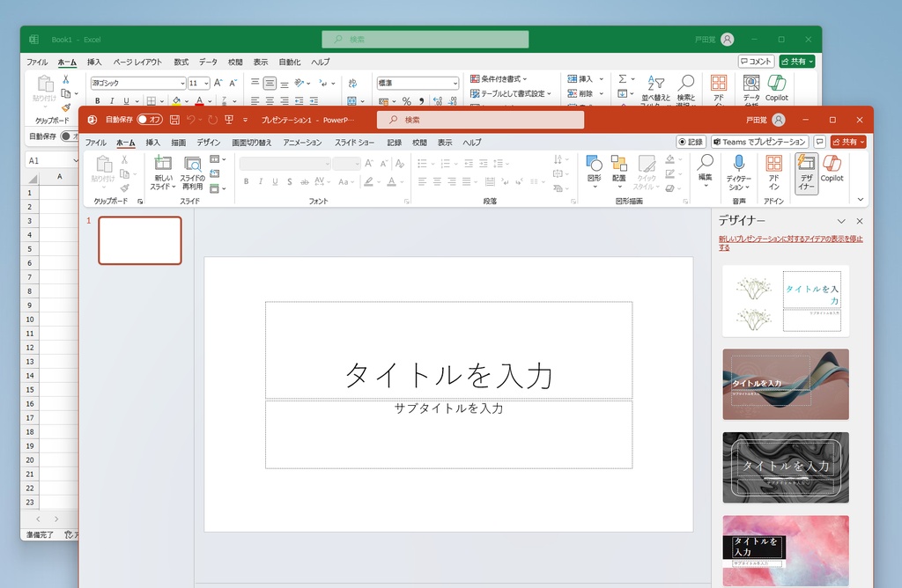Click the PowerPoint 検索 search box
902x588 pixels.
[x=480, y=120]
